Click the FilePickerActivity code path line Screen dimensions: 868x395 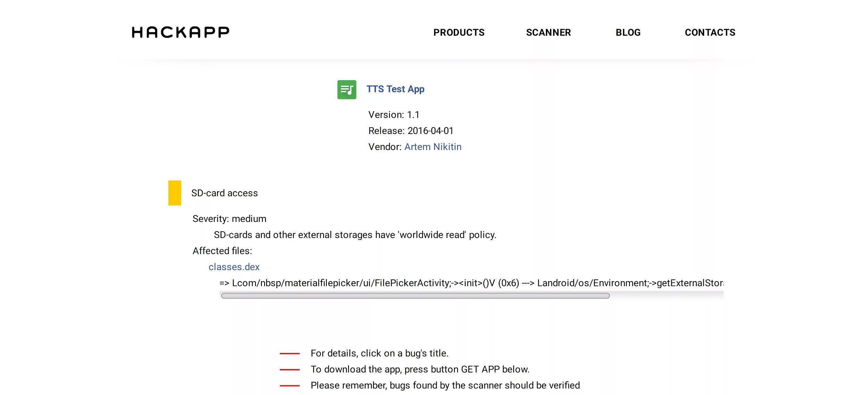pyautogui.click(x=470, y=283)
